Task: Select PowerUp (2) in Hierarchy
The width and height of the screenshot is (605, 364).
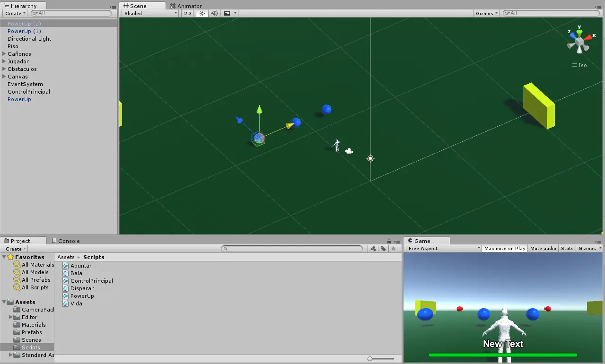Action: 59,23
